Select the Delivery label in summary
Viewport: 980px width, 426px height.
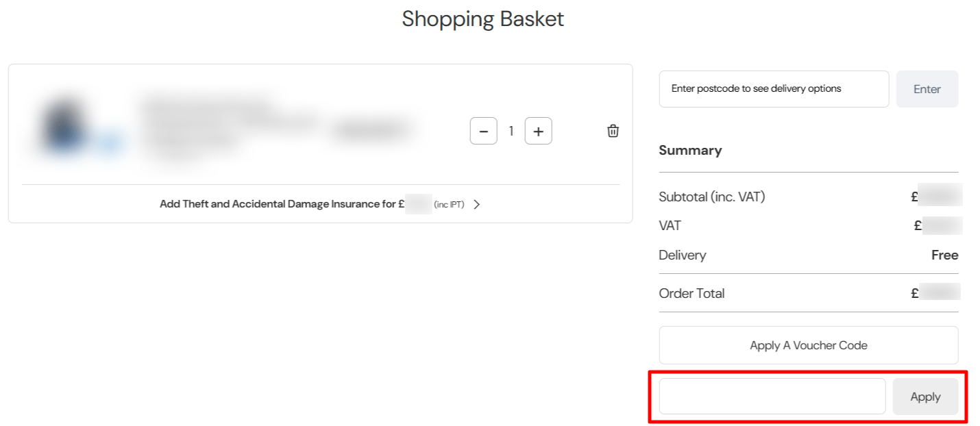point(682,255)
